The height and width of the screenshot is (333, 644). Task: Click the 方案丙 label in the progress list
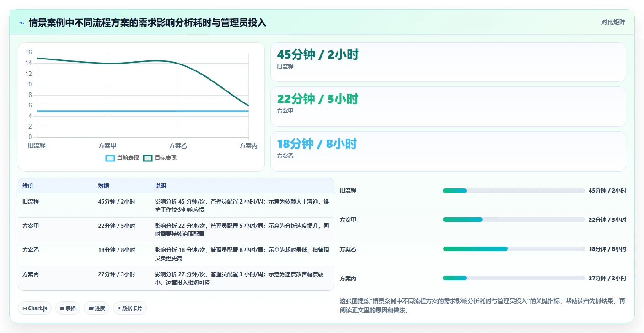point(348,278)
